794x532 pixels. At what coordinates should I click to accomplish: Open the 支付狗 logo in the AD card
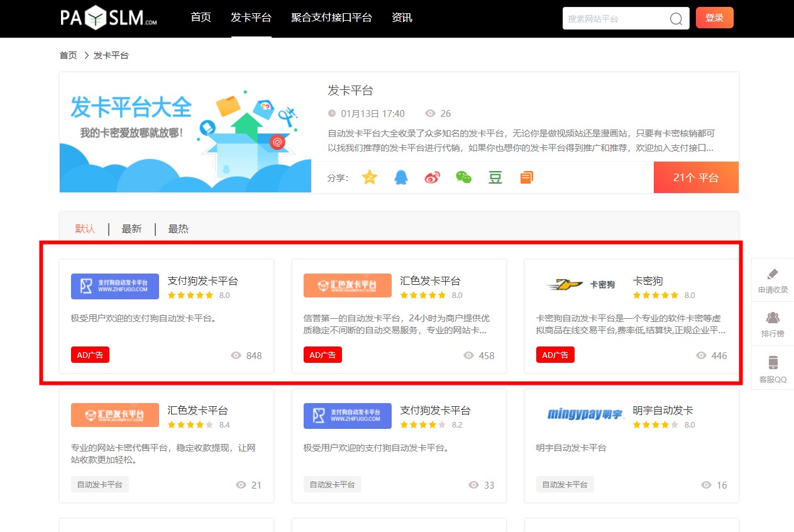tap(115, 286)
